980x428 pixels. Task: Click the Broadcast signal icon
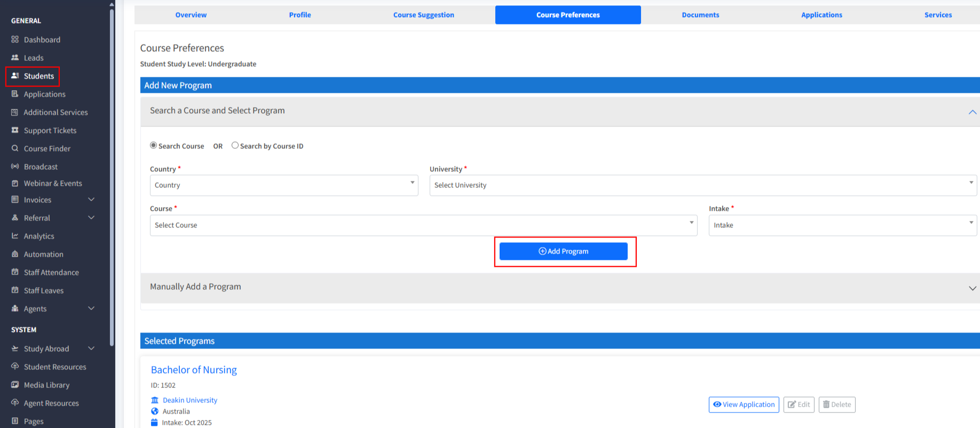click(15, 167)
